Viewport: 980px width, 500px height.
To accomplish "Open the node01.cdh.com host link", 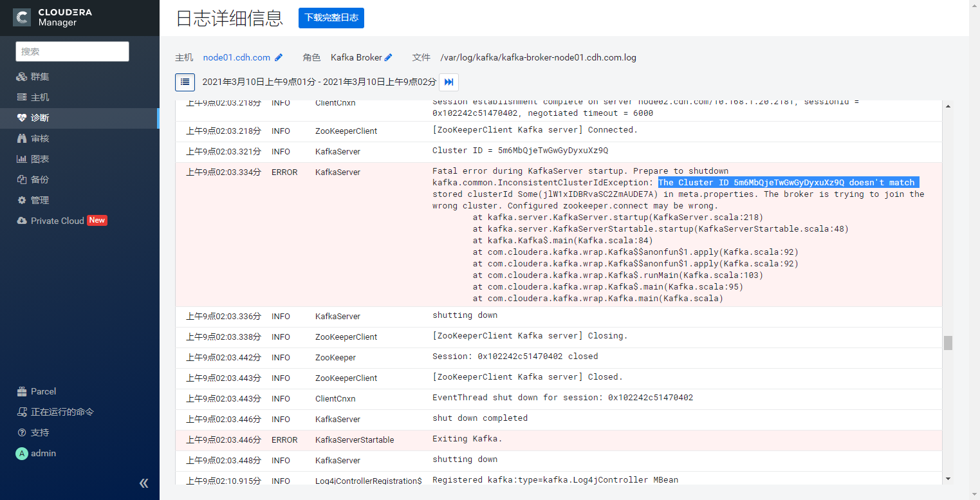I will tap(236, 57).
